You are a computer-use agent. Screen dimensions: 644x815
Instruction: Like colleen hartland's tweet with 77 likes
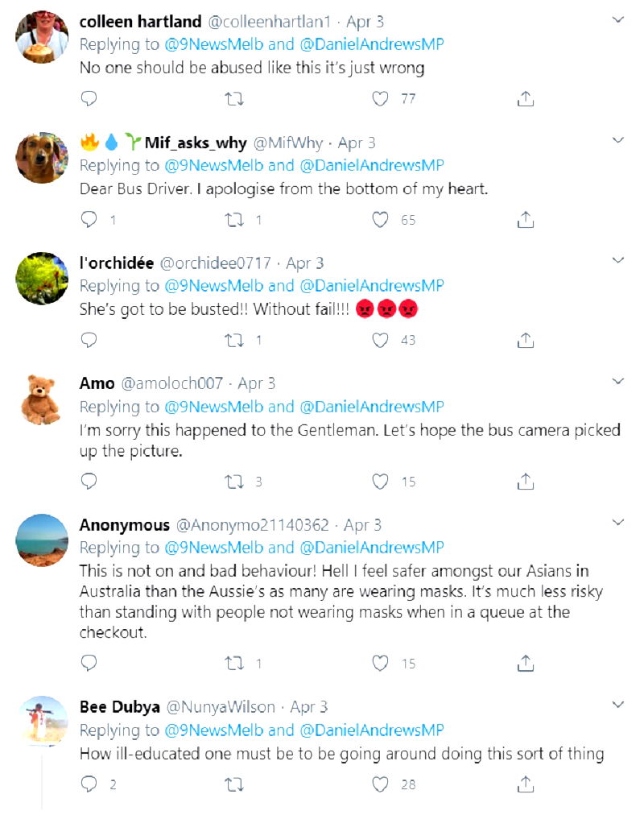tap(381, 99)
